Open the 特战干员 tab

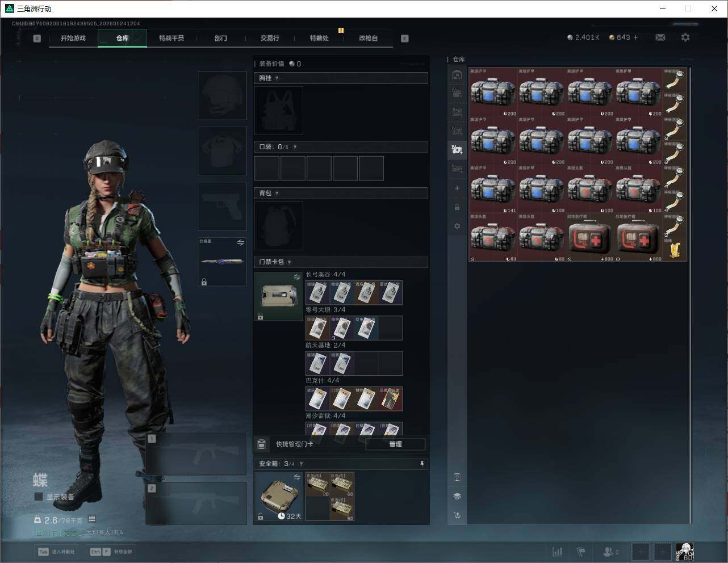click(x=171, y=38)
